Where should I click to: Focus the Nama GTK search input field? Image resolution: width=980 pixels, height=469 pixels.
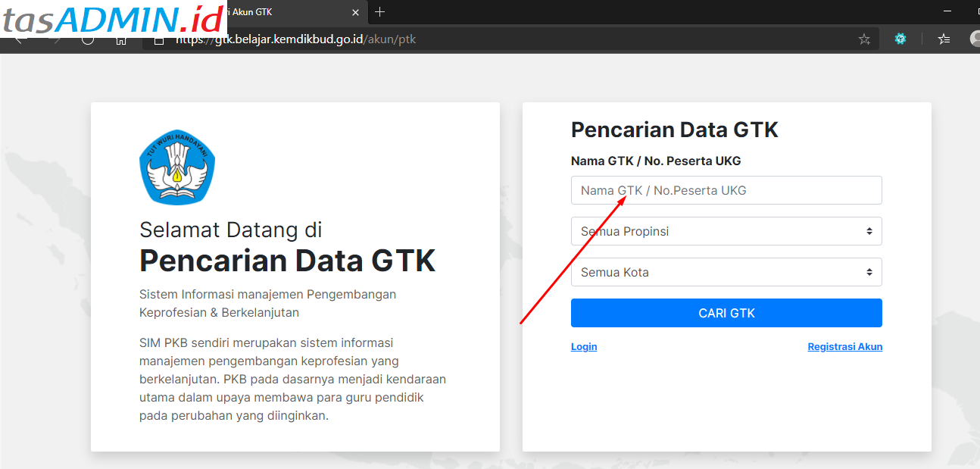(x=726, y=190)
